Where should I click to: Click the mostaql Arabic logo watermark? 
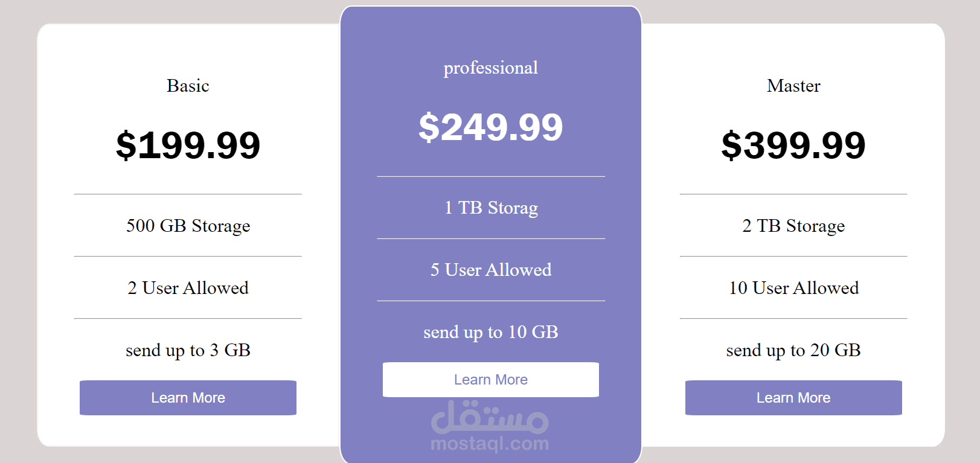coord(490,417)
